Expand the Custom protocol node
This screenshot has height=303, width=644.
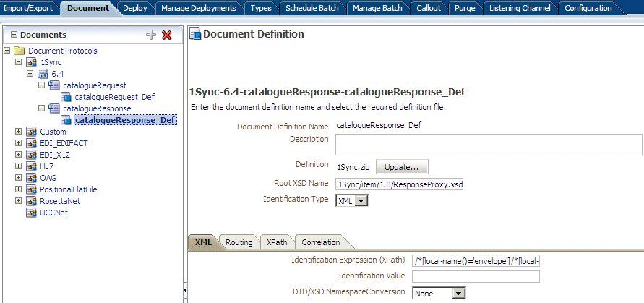[x=18, y=131]
